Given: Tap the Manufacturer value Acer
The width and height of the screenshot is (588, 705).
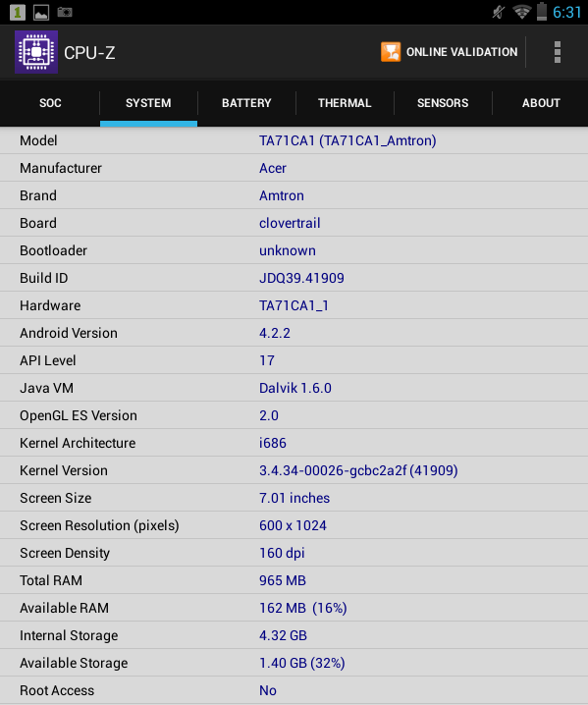Looking at the screenshot, I should tap(273, 168).
